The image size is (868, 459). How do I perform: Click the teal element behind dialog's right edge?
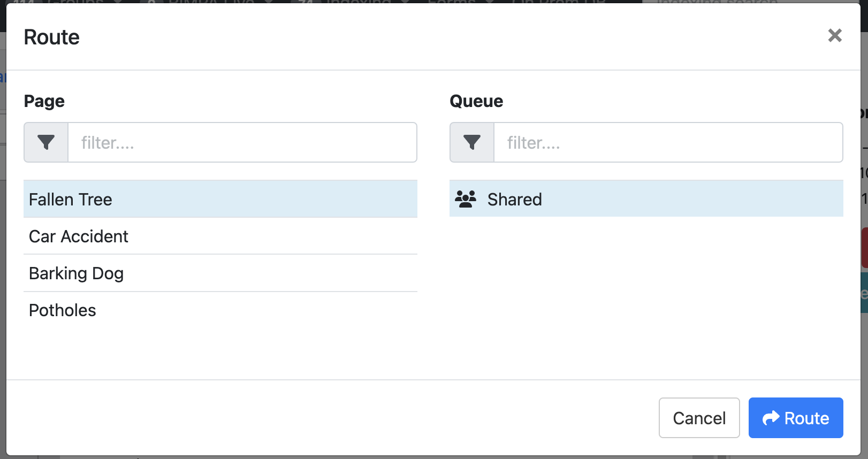point(864,293)
